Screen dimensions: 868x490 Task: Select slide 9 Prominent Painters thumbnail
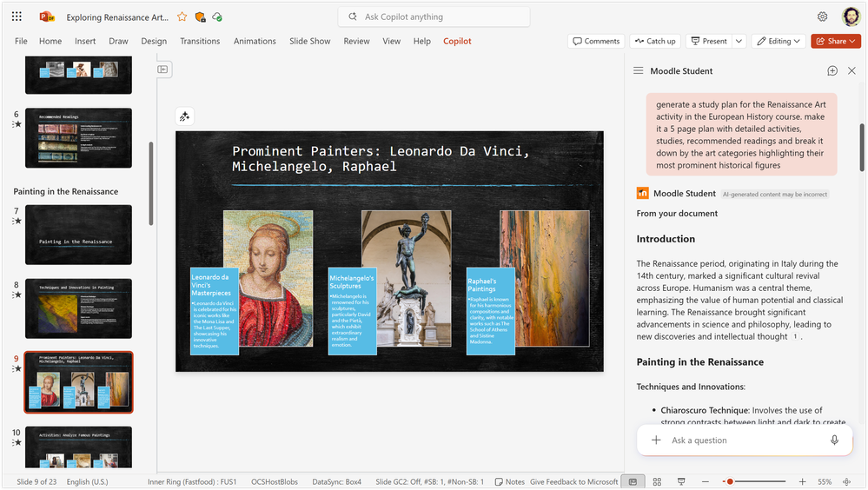[78, 382]
